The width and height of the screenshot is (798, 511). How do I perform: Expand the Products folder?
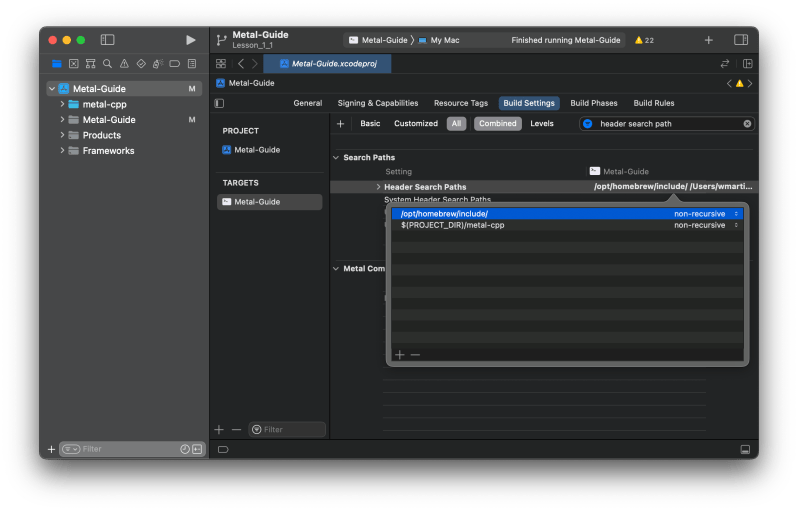(62, 135)
